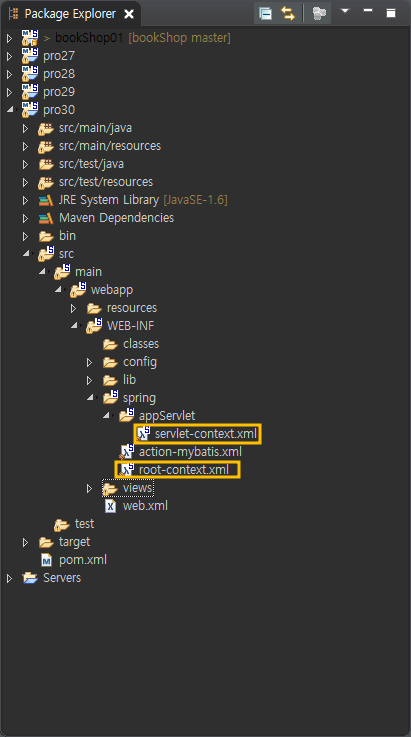Screen dimensions: 411x737
Task: Select servlet-context.xml in the tree
Action: [x=206, y=433]
